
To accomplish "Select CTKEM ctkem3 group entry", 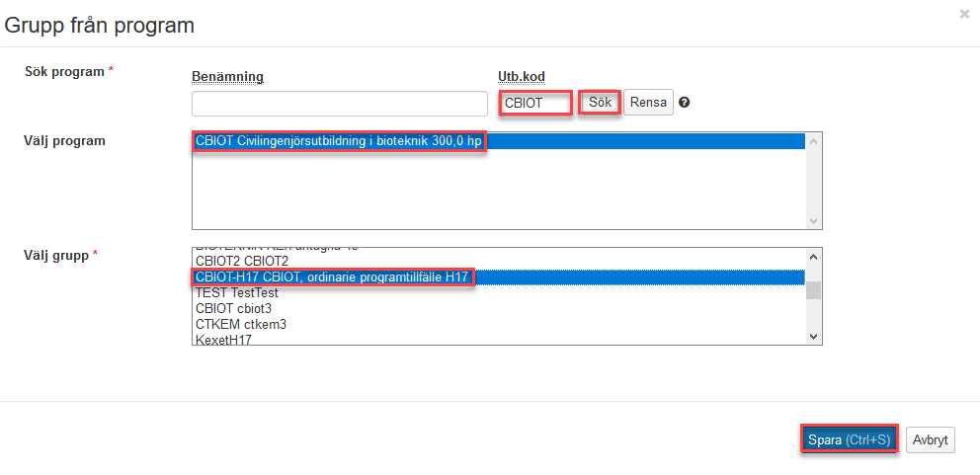I will click(241, 324).
